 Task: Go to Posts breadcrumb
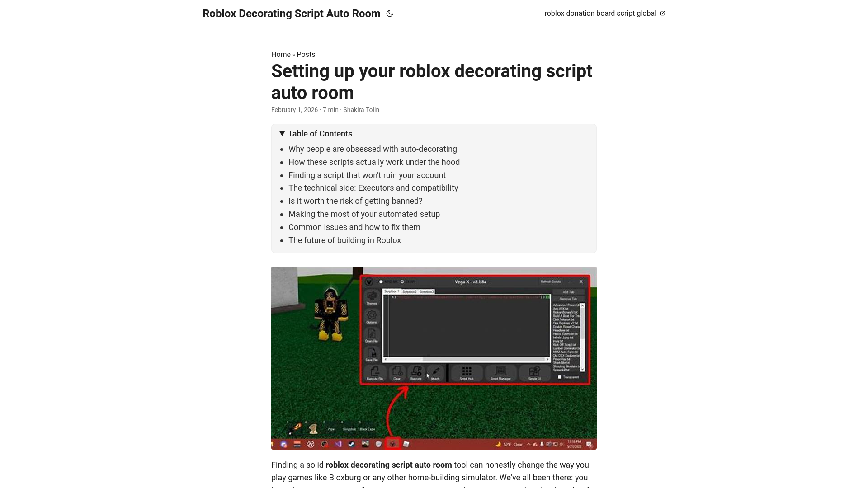tap(306, 54)
